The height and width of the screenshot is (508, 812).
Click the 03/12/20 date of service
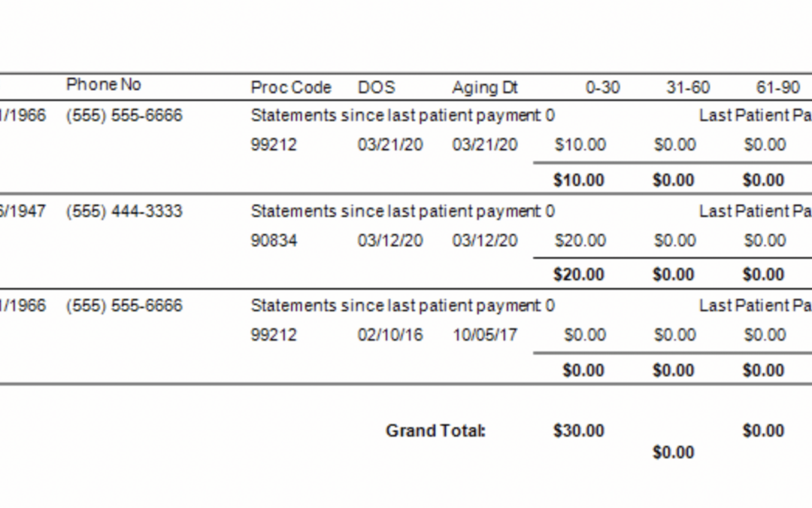click(x=390, y=241)
